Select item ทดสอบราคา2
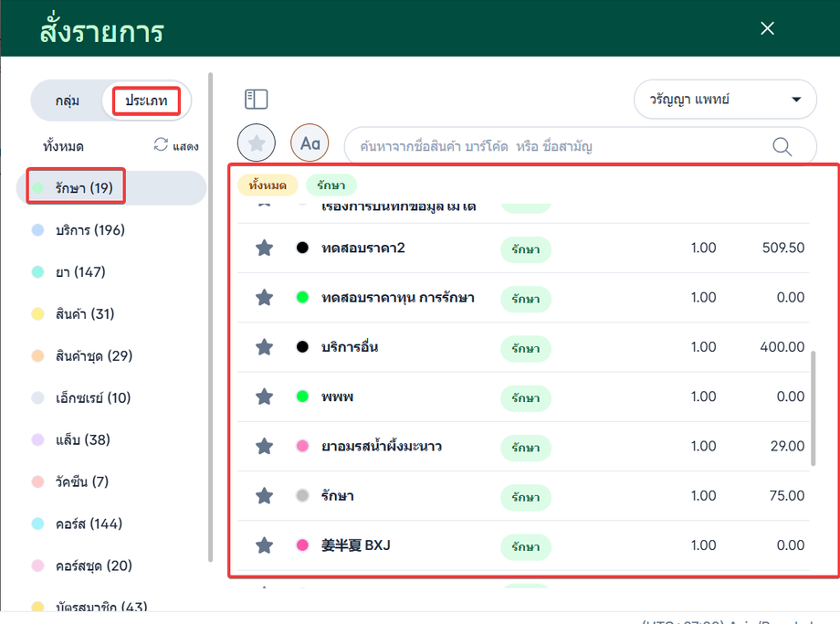This screenshot has width=840, height=624. point(362,248)
